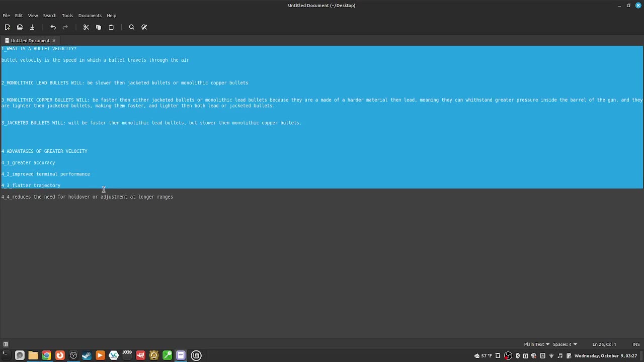Launch Terminal from the taskbar
The width and height of the screenshot is (644, 362).
click(6, 355)
